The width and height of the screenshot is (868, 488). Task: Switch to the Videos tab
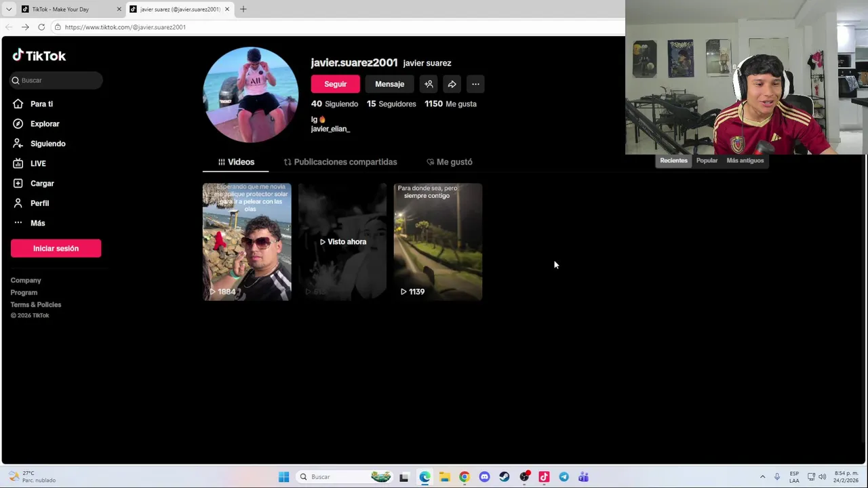(x=235, y=162)
